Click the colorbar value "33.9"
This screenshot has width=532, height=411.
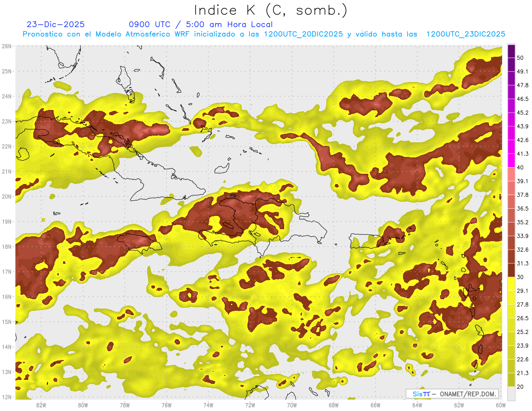(523, 236)
